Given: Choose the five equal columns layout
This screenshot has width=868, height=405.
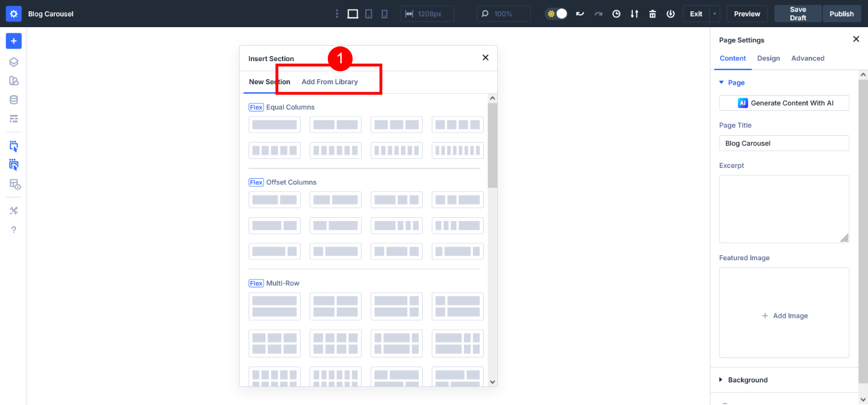Looking at the screenshot, I should [x=275, y=150].
